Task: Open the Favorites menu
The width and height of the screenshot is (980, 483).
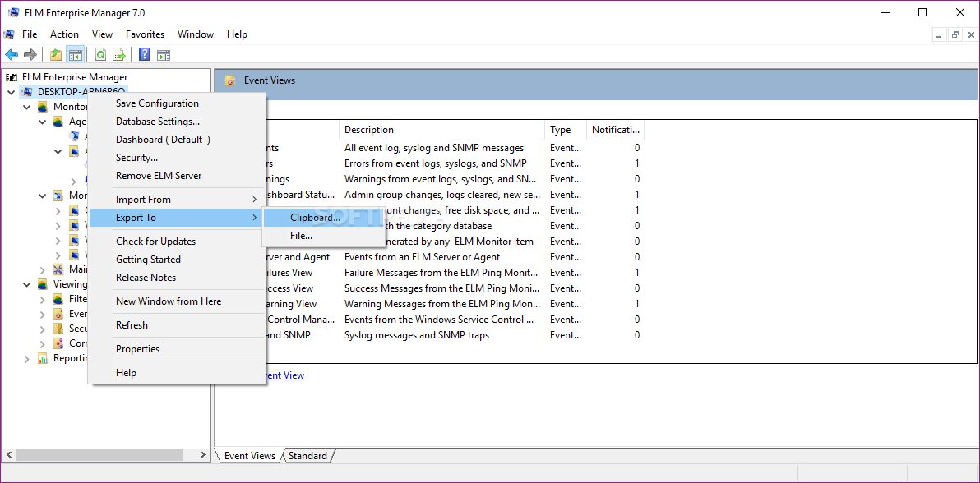Action: 145,34
